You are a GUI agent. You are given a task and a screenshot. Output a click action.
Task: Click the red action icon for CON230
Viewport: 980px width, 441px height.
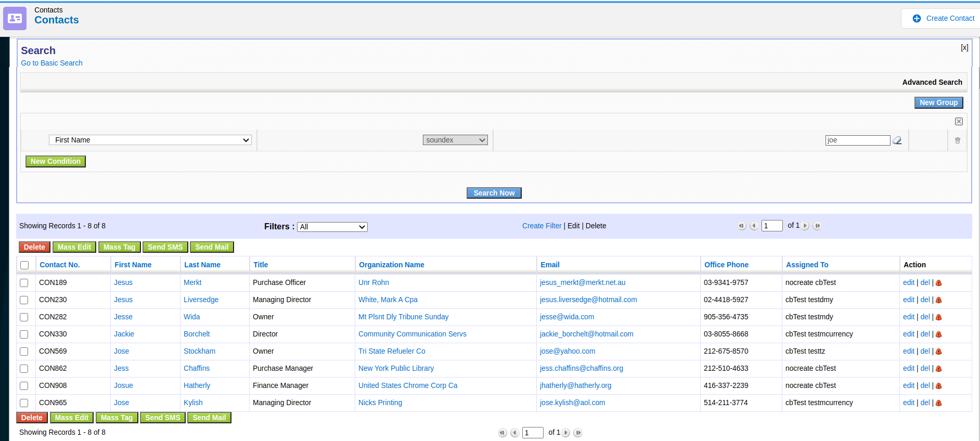coord(939,300)
